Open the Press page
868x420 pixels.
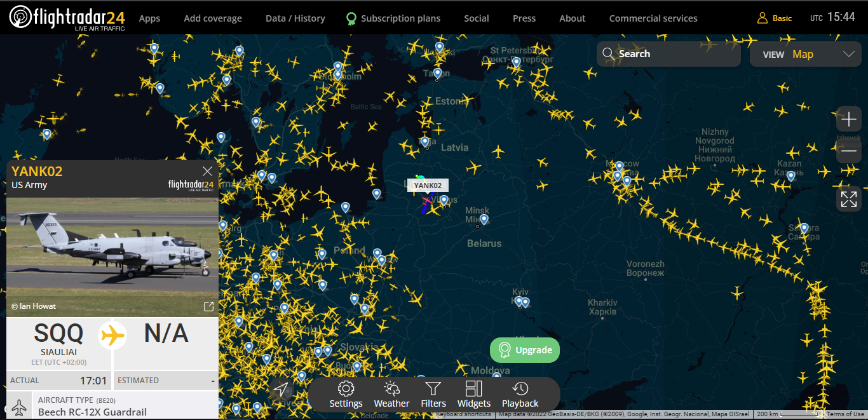[x=524, y=18]
